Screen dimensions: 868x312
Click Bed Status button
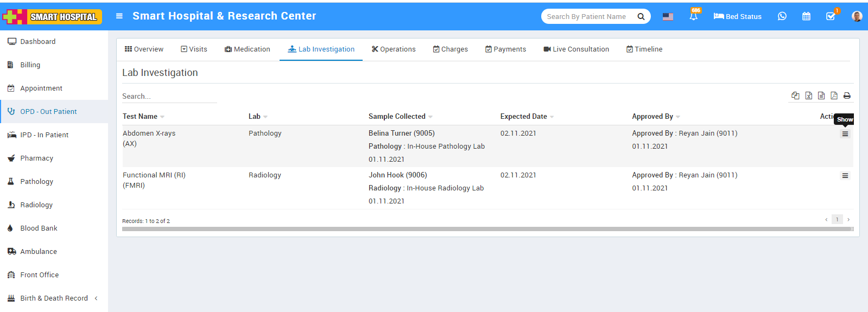coord(737,16)
